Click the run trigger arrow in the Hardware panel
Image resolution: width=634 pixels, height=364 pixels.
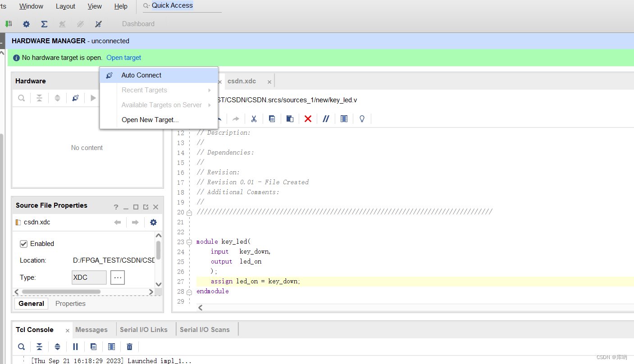pos(93,98)
